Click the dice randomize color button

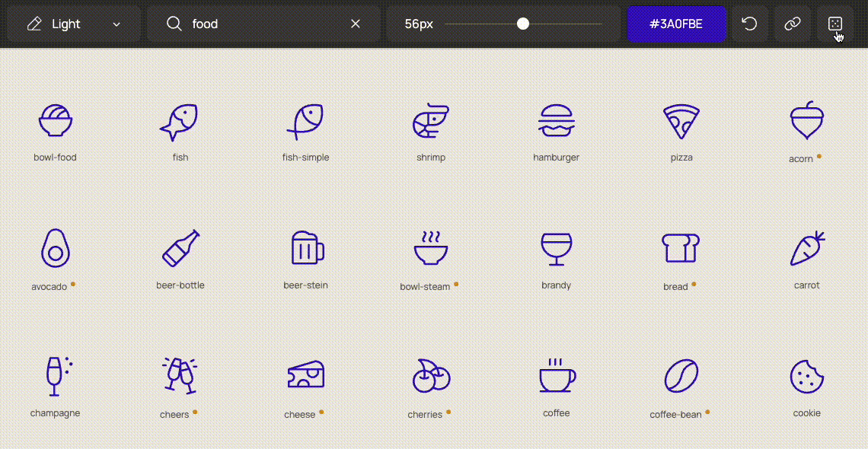coord(834,24)
